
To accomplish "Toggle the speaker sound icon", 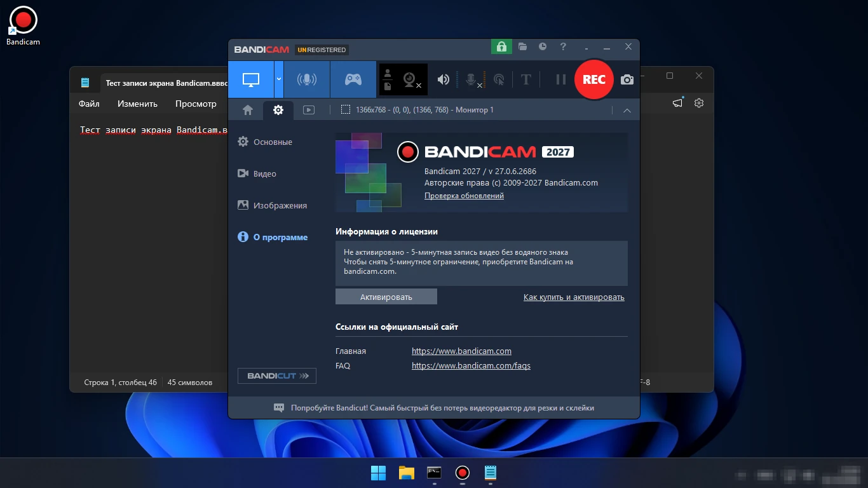I will 444,79.
